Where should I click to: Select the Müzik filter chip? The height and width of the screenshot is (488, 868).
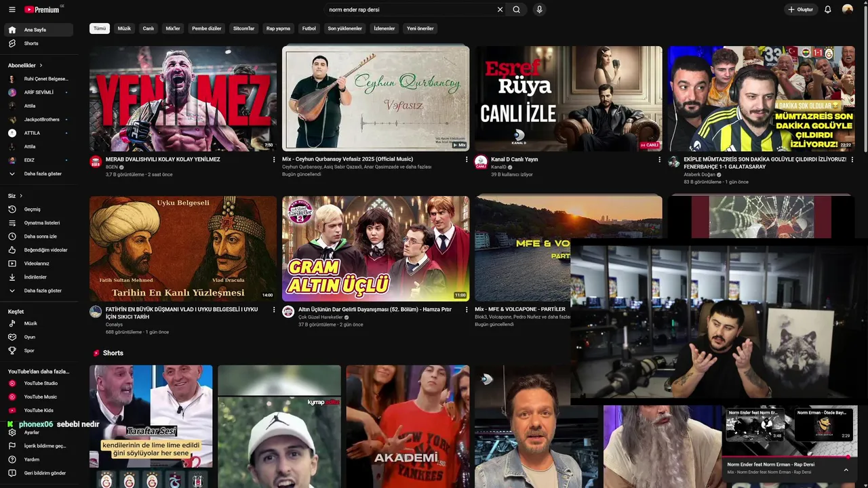point(124,28)
